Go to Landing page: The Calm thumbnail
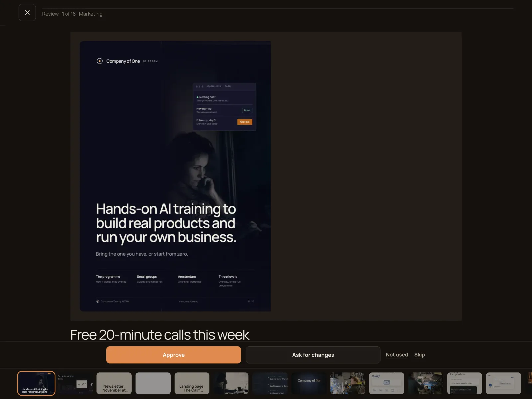532x399 pixels. [x=192, y=383]
